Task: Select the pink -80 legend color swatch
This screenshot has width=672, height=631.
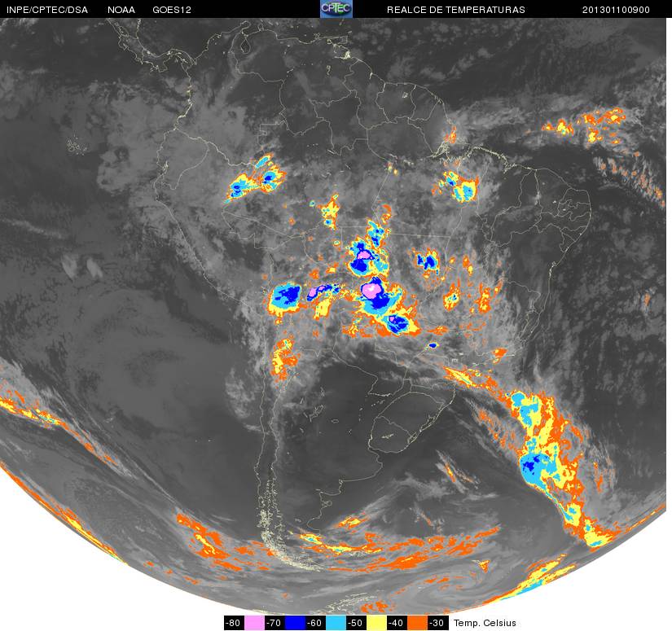Action: (255, 623)
